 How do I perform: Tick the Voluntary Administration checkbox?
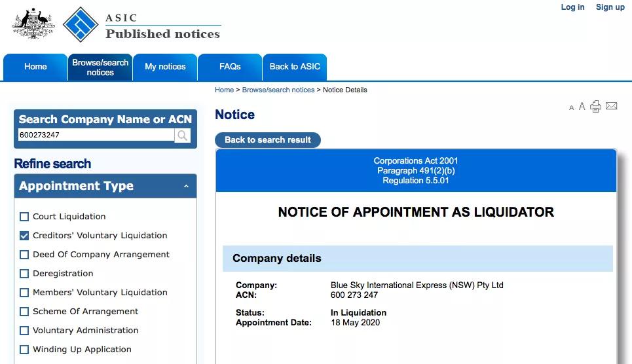[24, 331]
